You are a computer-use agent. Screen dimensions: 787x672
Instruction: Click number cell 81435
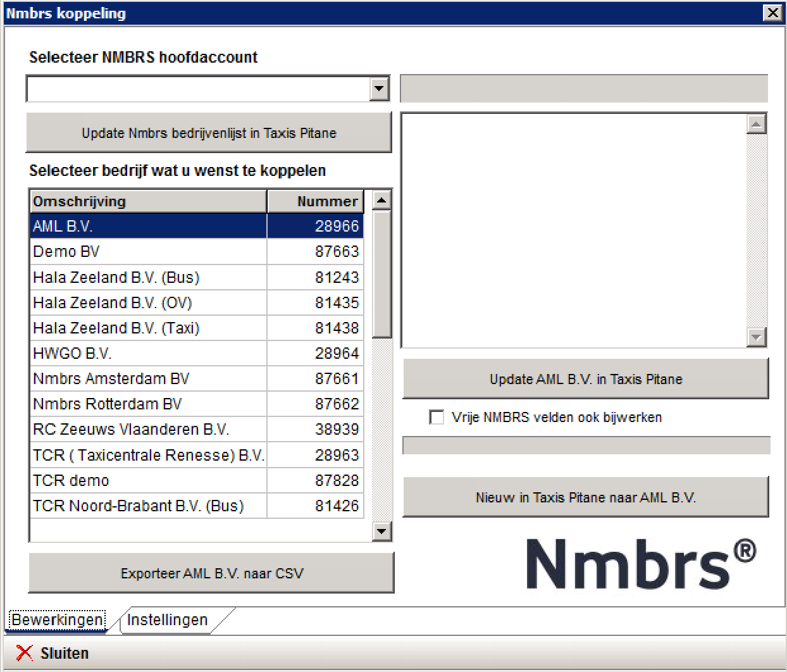(x=315, y=302)
